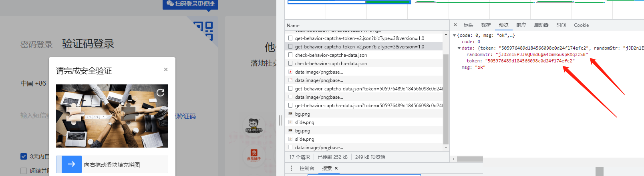Open the drawer three-dot menu

tap(291, 168)
